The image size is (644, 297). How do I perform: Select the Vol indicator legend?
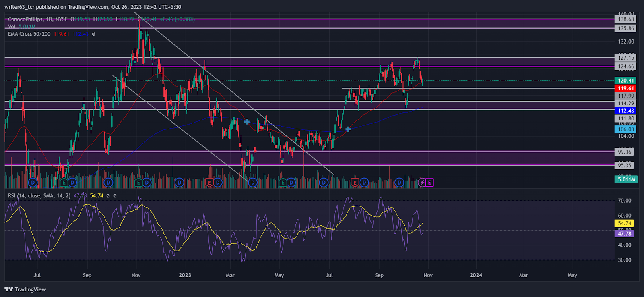coord(12,27)
